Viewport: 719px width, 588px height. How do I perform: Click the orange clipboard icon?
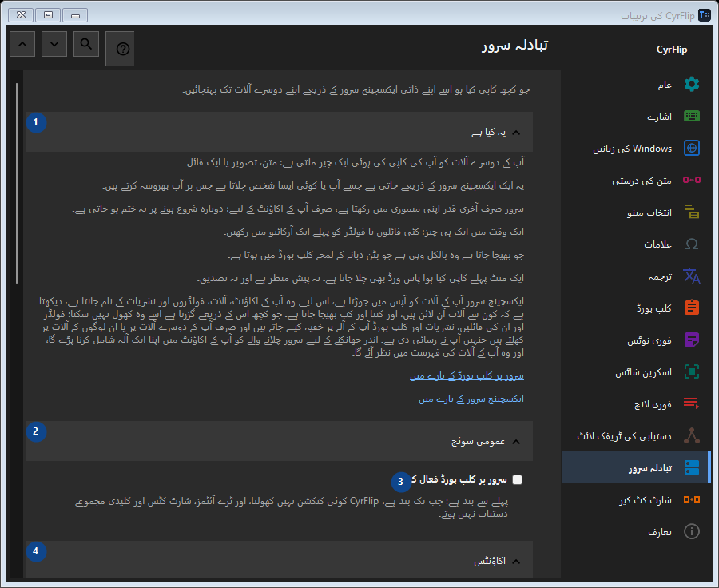tap(692, 308)
